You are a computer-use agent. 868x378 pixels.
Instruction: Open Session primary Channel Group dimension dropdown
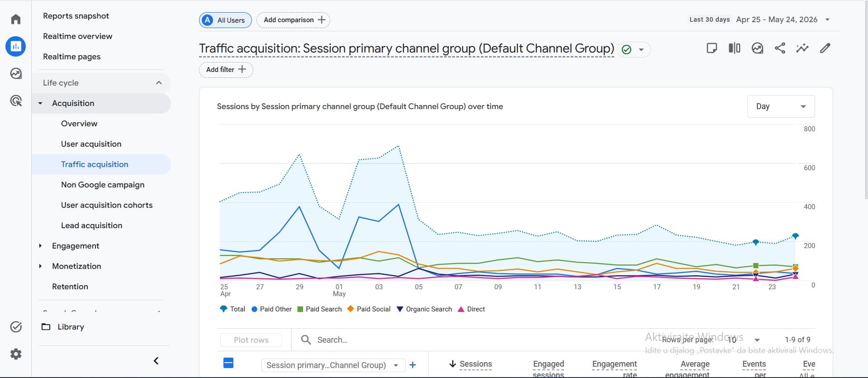(x=332, y=365)
